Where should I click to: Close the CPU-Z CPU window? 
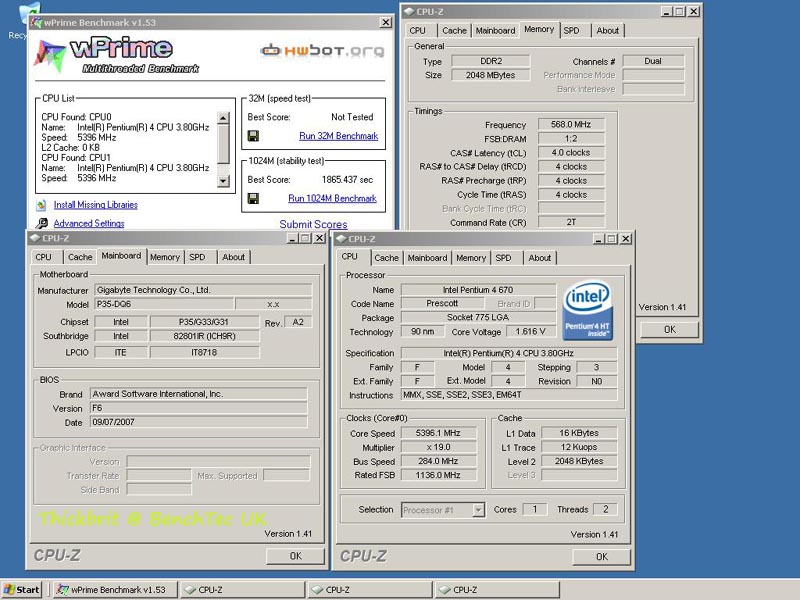pos(626,239)
